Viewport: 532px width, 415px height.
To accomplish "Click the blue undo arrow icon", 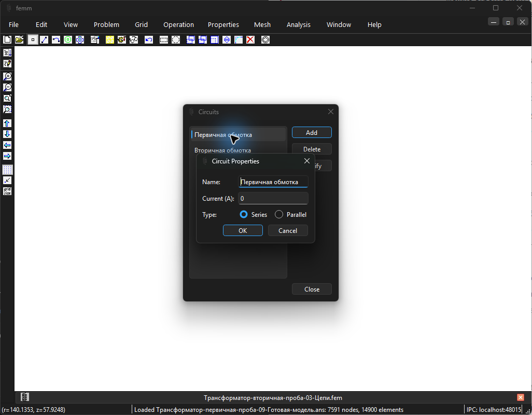I will click(x=149, y=40).
